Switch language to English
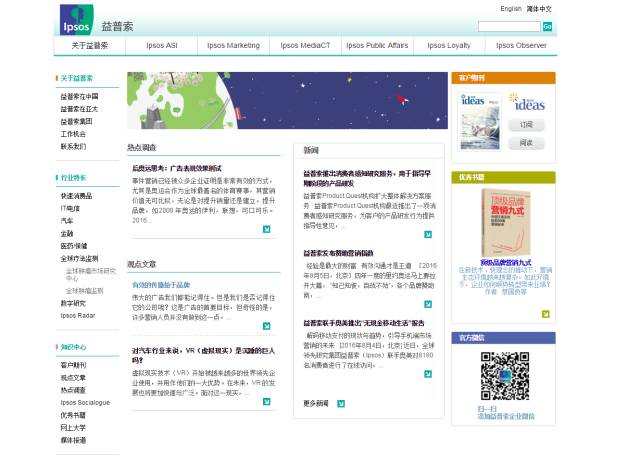This screenshot has width=640, height=473. [511, 9]
